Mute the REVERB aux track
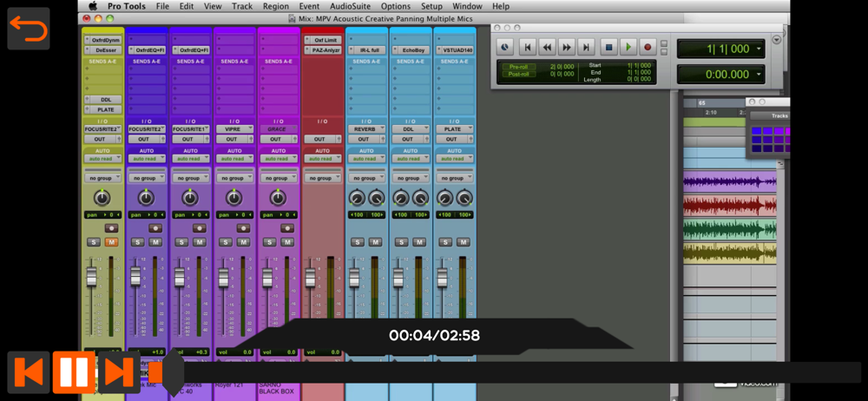Image resolution: width=868 pixels, height=401 pixels. click(375, 242)
